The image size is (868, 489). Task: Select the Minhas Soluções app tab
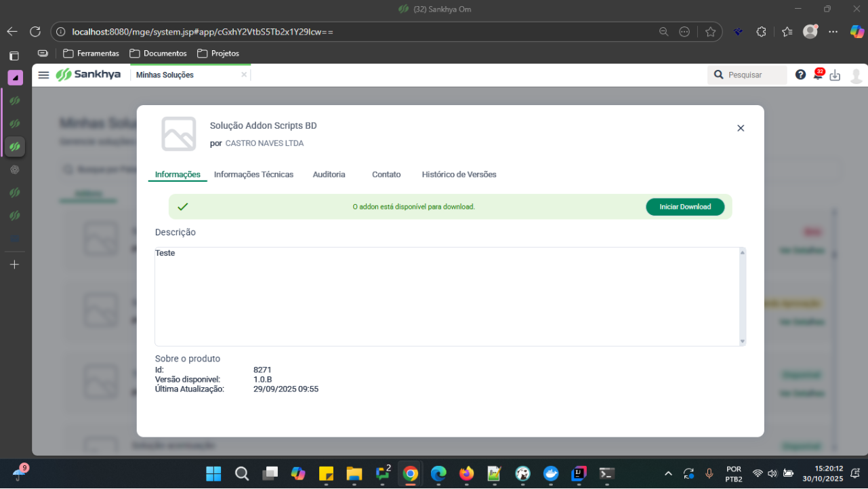(x=165, y=75)
